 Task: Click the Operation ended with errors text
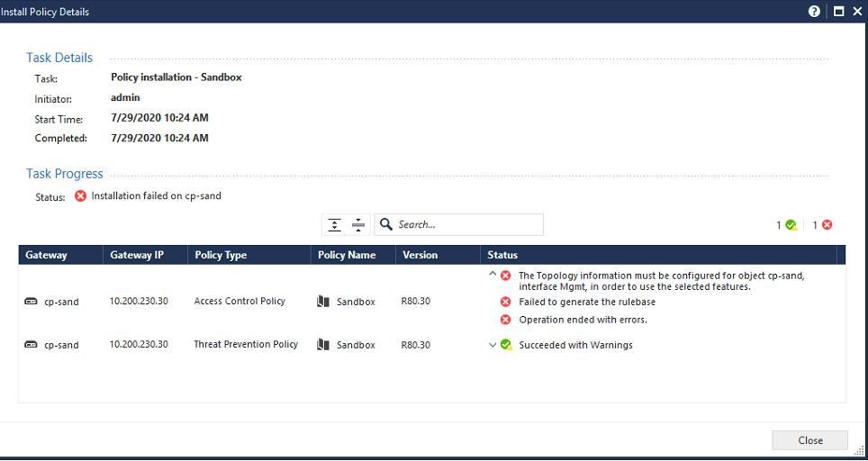pos(583,320)
